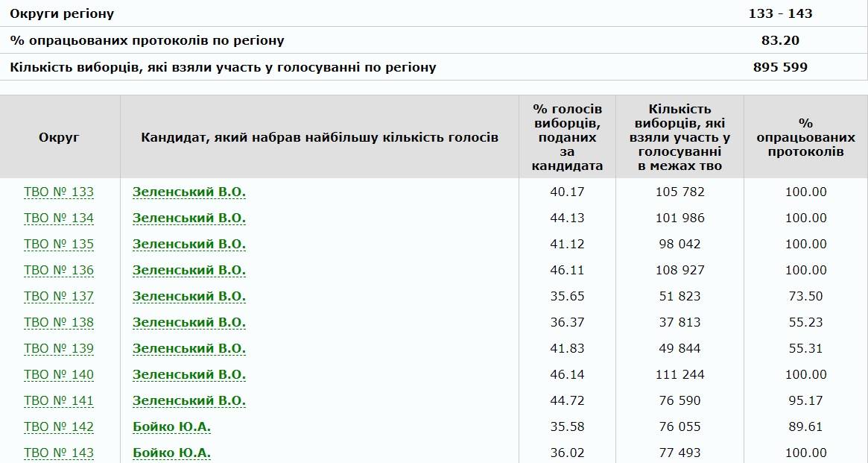Open the ТВО № 141 district link

pos(59,401)
